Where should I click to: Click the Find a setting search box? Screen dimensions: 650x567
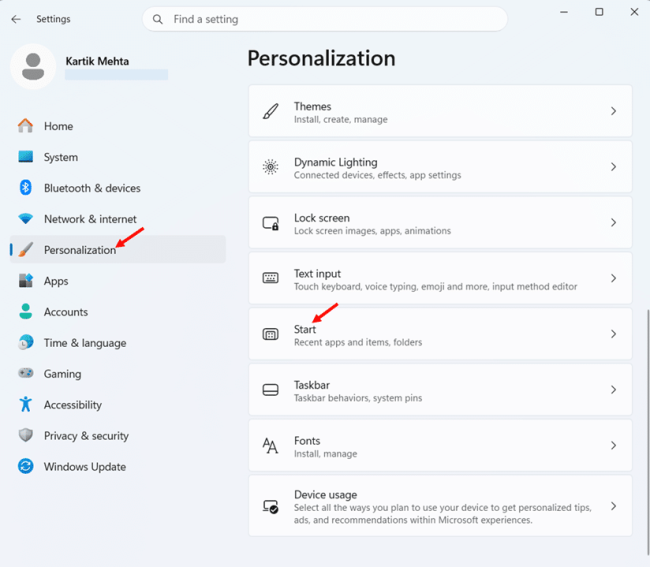[x=325, y=19]
